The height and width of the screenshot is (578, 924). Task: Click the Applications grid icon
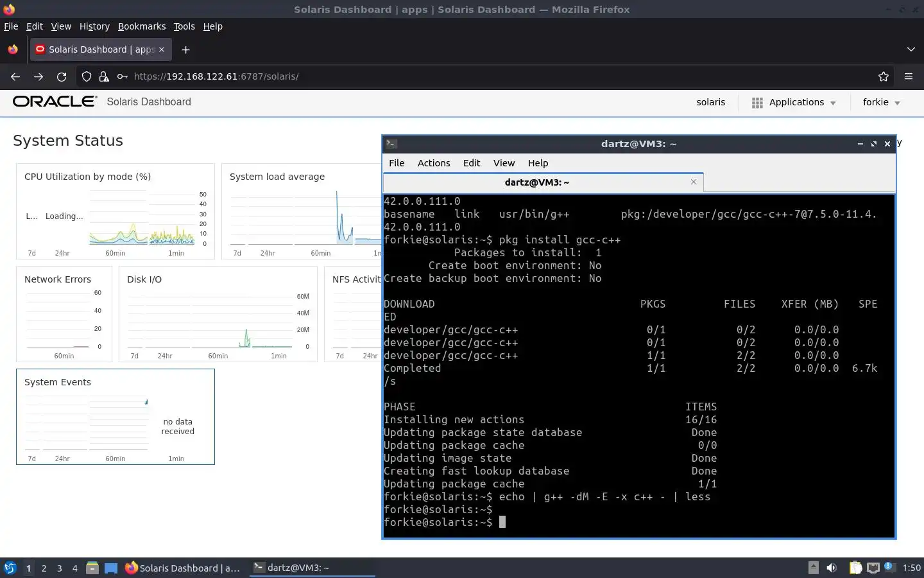coord(757,103)
